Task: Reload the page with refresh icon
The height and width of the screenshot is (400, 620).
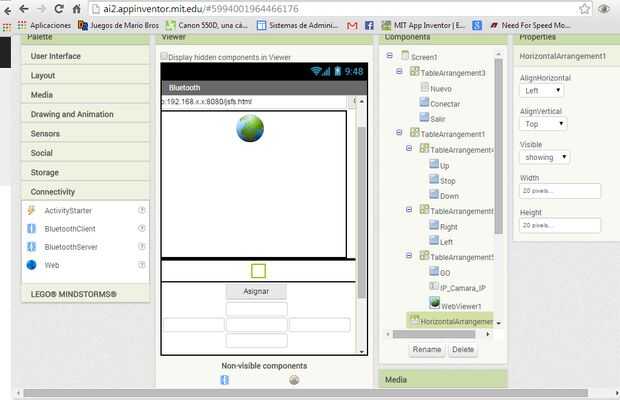Action: [59, 8]
